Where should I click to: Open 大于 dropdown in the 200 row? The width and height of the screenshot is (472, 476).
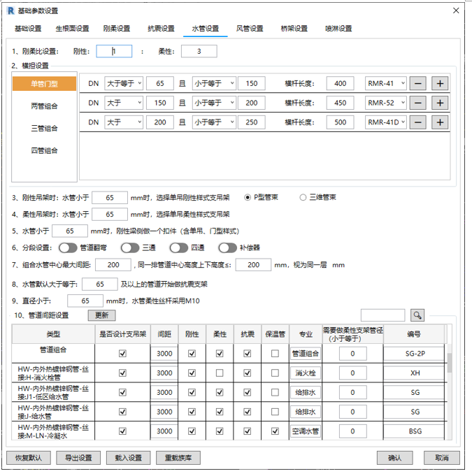tap(124, 122)
